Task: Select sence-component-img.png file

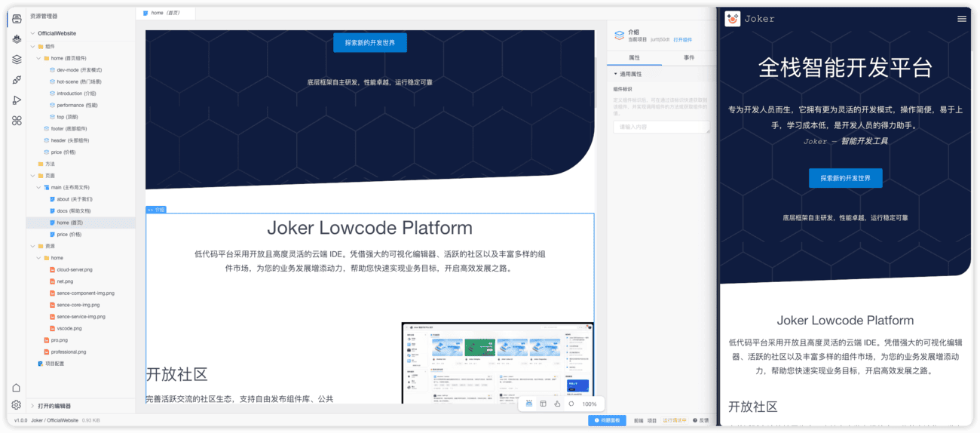Action: (81, 293)
